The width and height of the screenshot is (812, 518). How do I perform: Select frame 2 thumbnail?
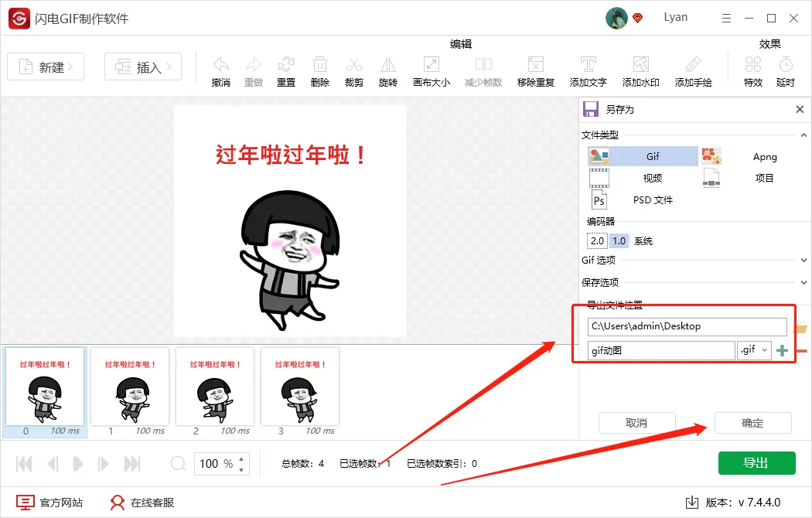coord(215,393)
